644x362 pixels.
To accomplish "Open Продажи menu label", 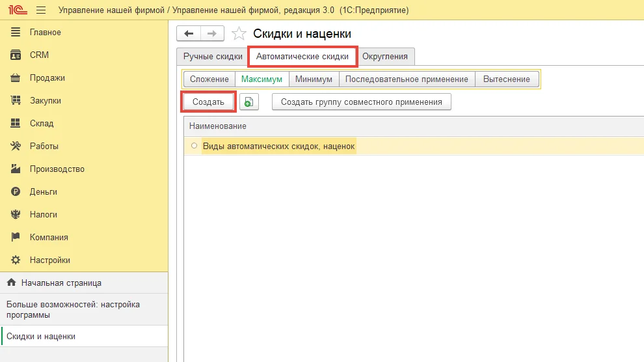I will pyautogui.click(x=47, y=77).
